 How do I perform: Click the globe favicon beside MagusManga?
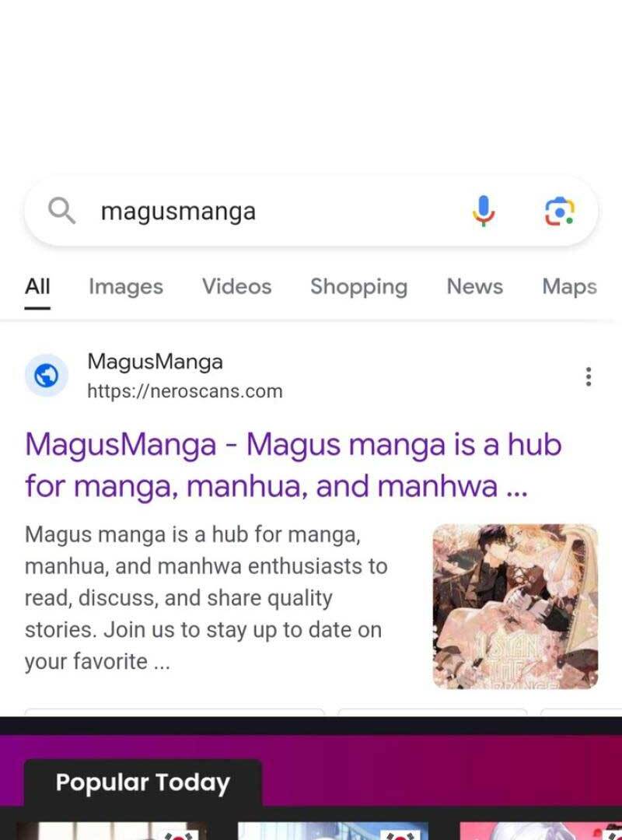coord(47,376)
